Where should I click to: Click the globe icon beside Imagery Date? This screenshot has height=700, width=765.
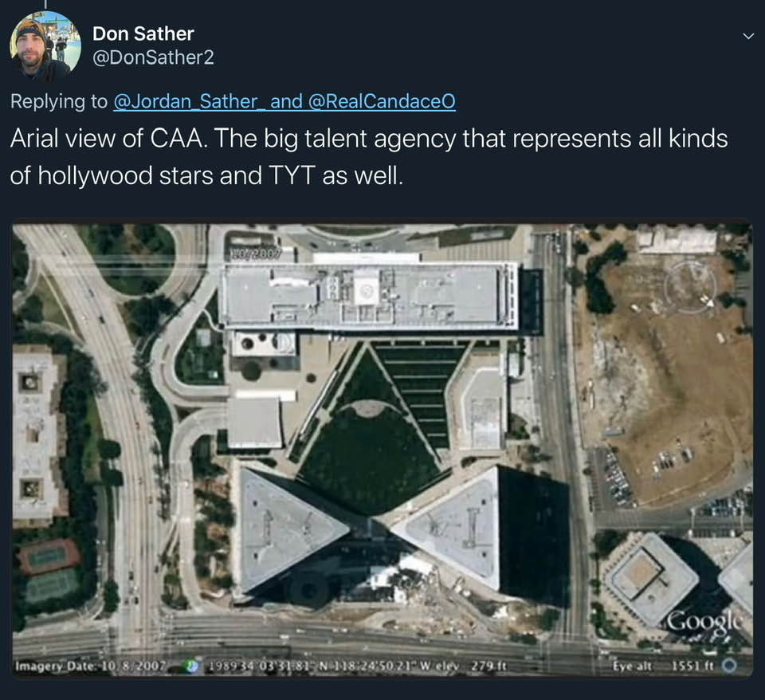point(191,665)
